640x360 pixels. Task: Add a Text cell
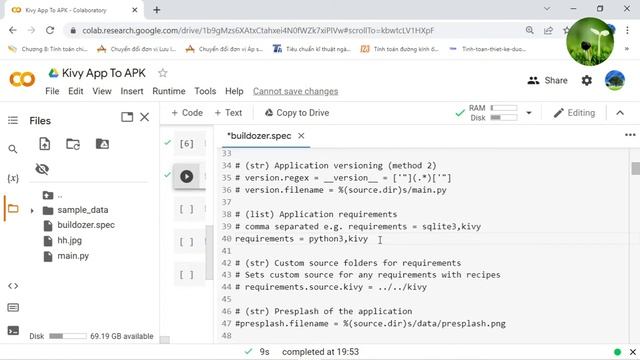[x=228, y=113]
